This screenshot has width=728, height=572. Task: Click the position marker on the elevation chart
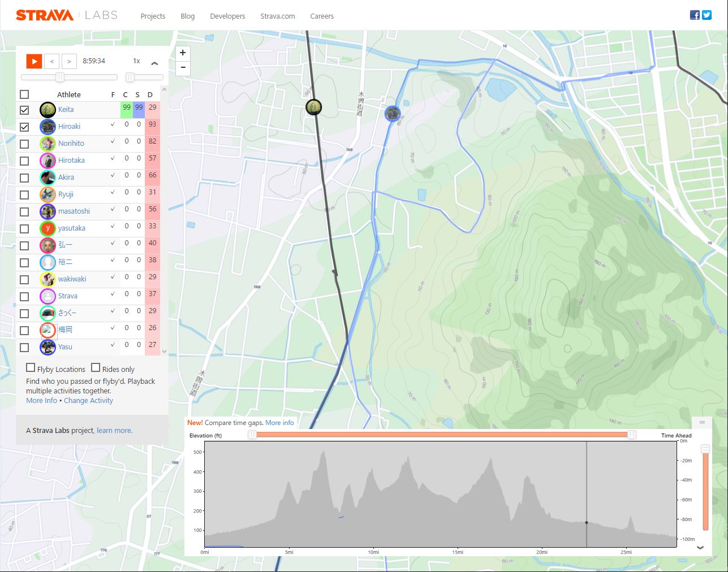[587, 523]
